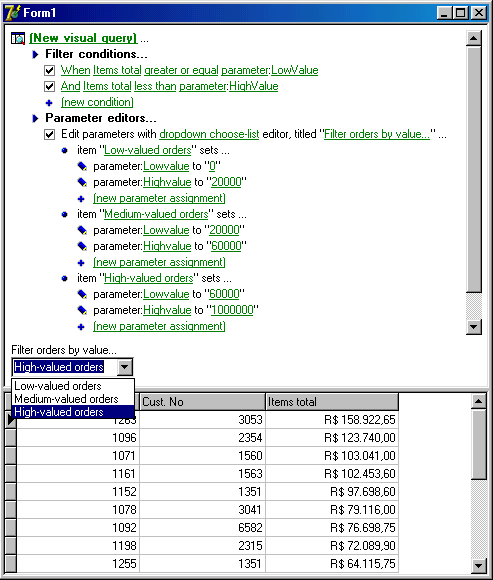Toggle the Items total less than condition checkbox
493x580 pixels.
click(x=50, y=86)
